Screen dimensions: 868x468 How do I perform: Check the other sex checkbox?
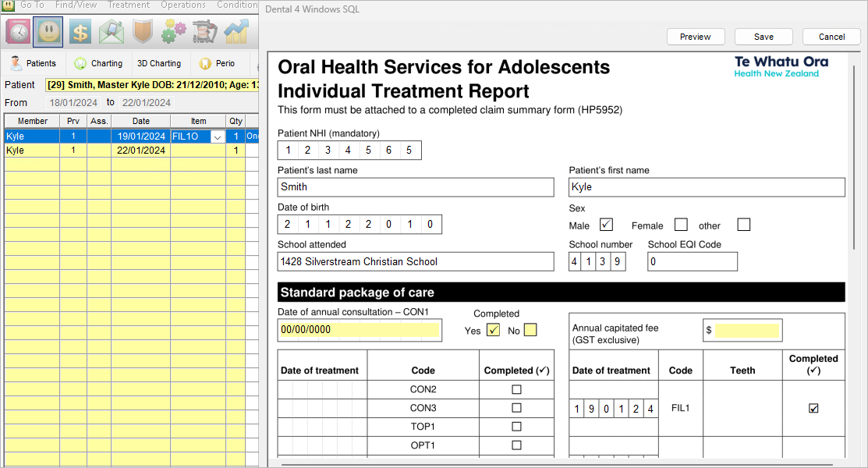coord(744,225)
